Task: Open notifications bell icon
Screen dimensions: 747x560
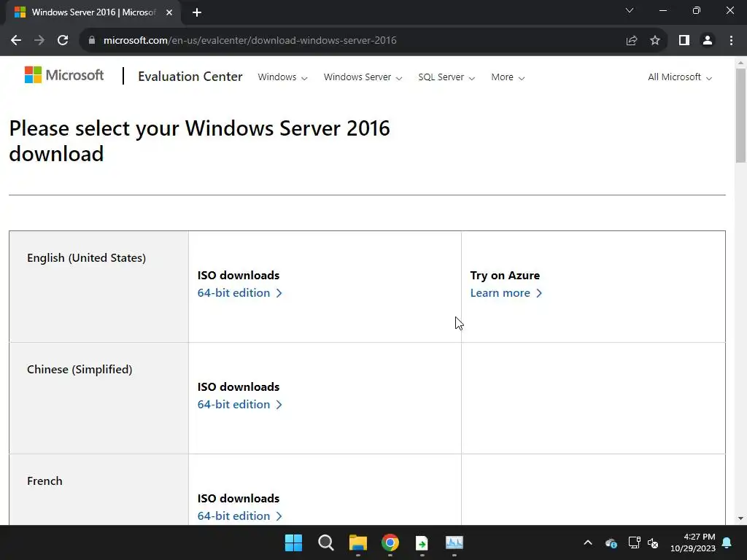Action: click(727, 542)
